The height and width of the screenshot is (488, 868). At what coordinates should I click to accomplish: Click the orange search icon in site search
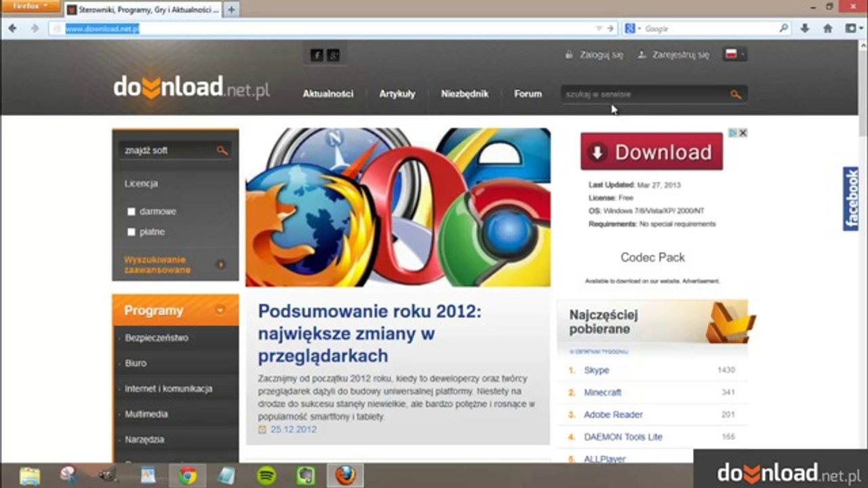coord(736,94)
